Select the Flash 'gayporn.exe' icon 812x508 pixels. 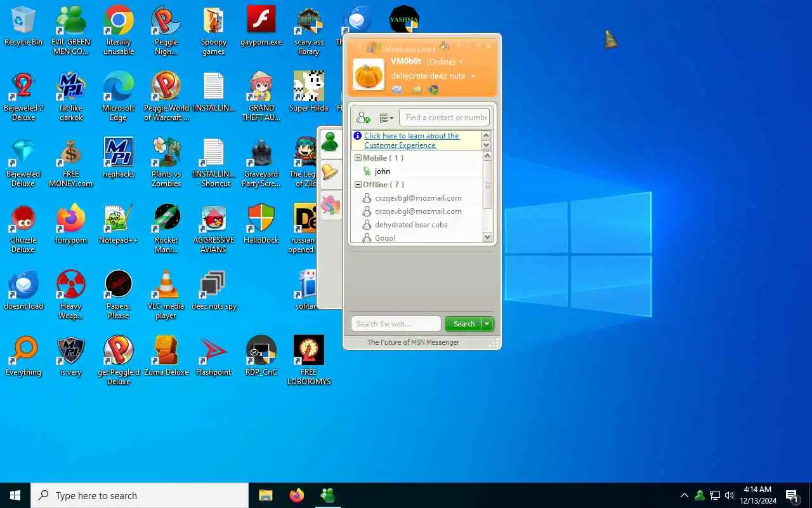click(261, 26)
